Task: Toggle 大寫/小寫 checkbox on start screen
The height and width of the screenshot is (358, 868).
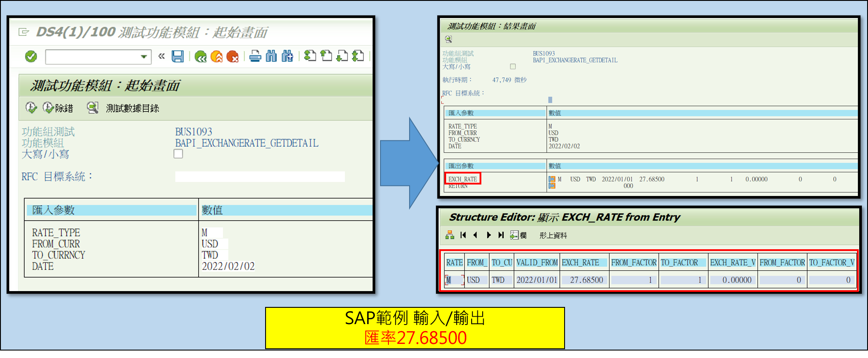Action: tap(178, 154)
